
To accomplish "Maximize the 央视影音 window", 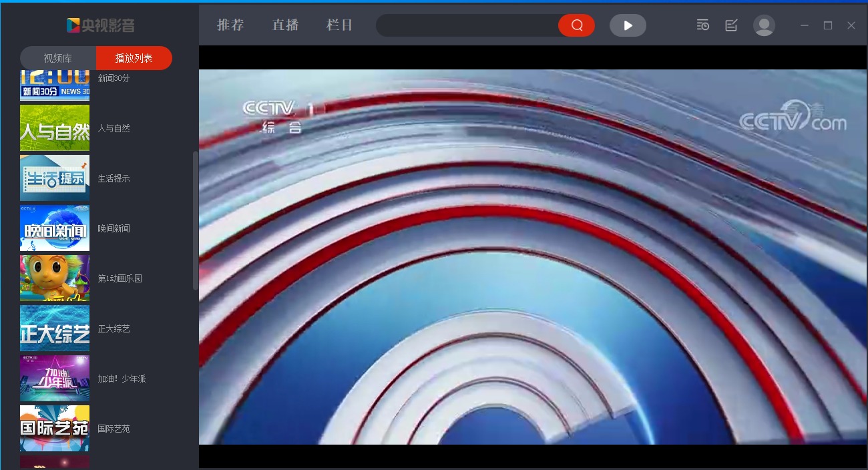I will click(828, 25).
